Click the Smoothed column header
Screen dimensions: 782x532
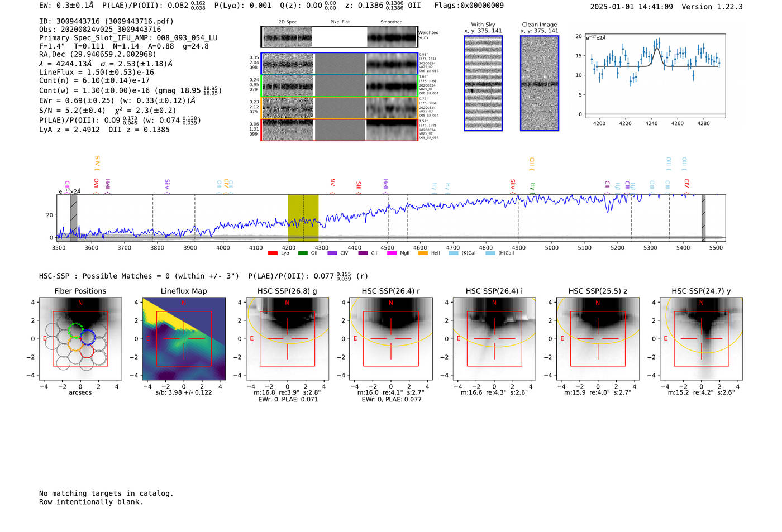pos(391,22)
